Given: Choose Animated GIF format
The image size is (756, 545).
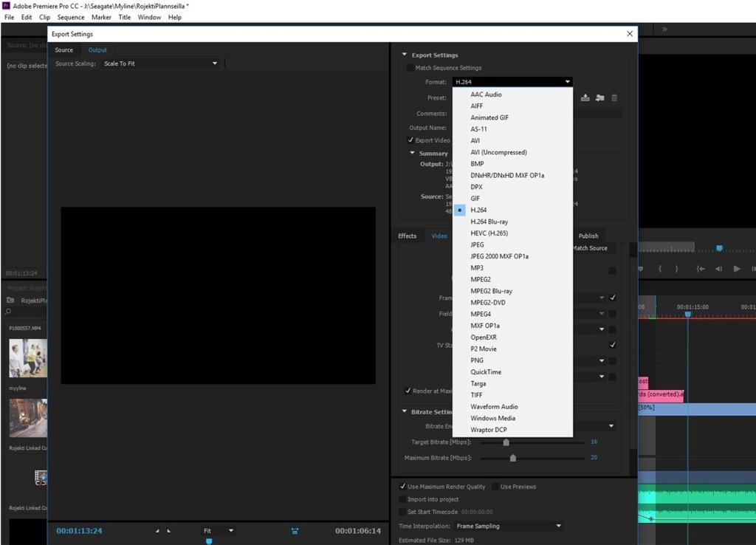Looking at the screenshot, I should coord(512,117).
